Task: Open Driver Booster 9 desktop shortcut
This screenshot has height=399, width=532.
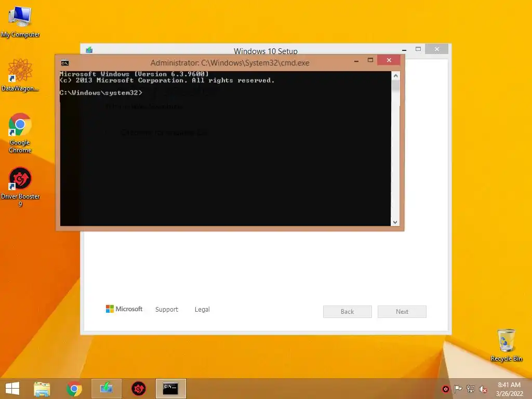Action: point(20,187)
